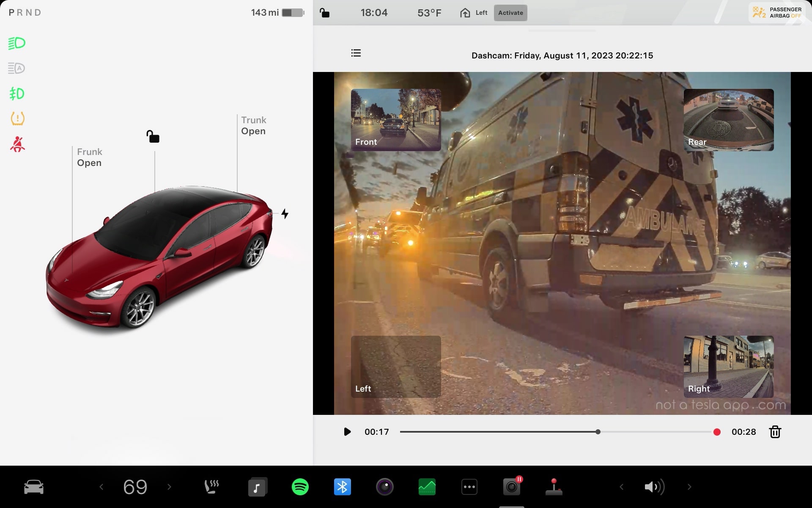
Task: Expand the volume control in taskbar
Action: tap(653, 487)
